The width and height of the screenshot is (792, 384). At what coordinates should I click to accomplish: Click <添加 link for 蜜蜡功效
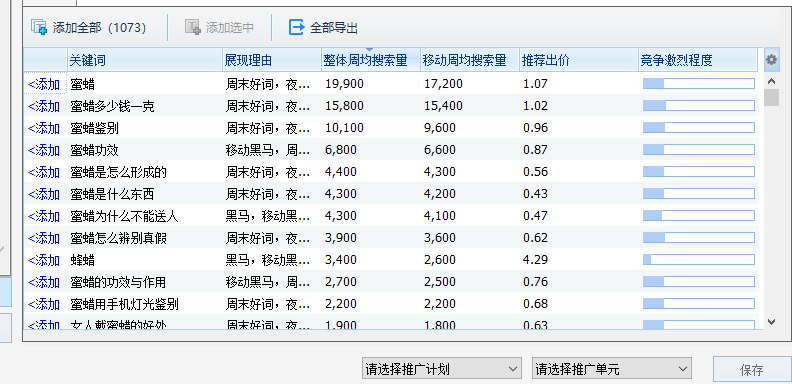[x=44, y=150]
